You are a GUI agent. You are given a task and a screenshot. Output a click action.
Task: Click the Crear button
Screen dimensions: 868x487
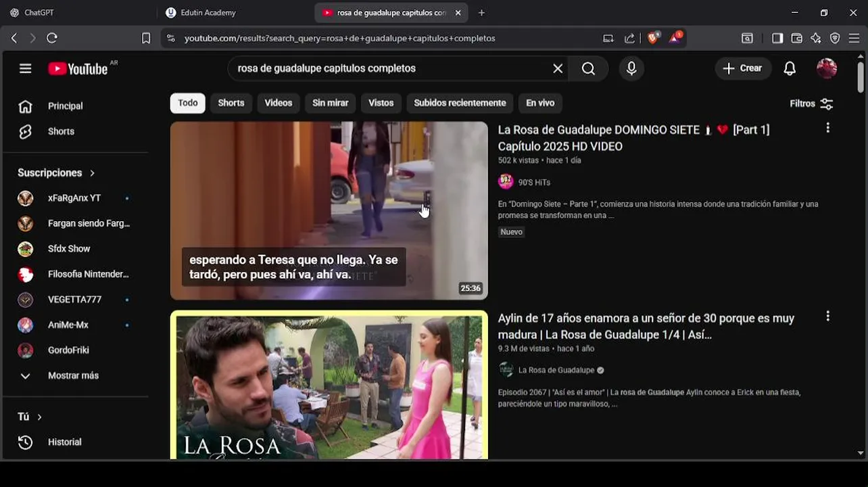[743, 68]
